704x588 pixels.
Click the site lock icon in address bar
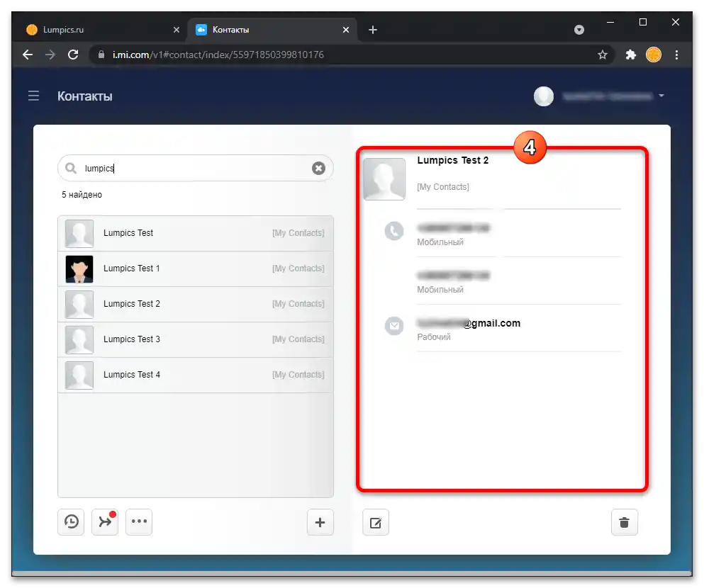(101, 55)
